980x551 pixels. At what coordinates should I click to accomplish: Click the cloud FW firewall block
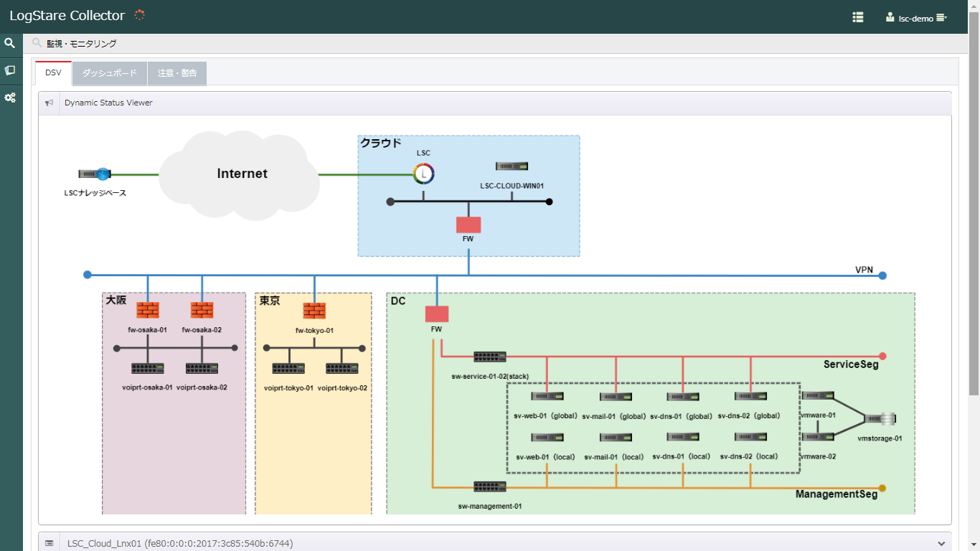click(x=468, y=225)
